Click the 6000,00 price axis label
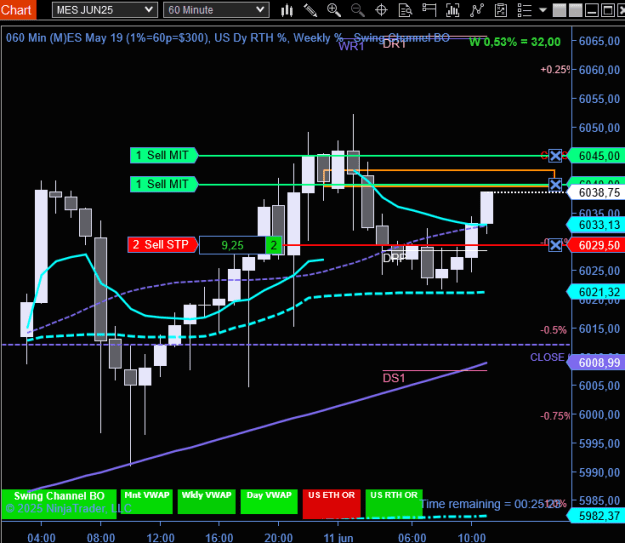This screenshot has height=543, width=625. point(599,415)
